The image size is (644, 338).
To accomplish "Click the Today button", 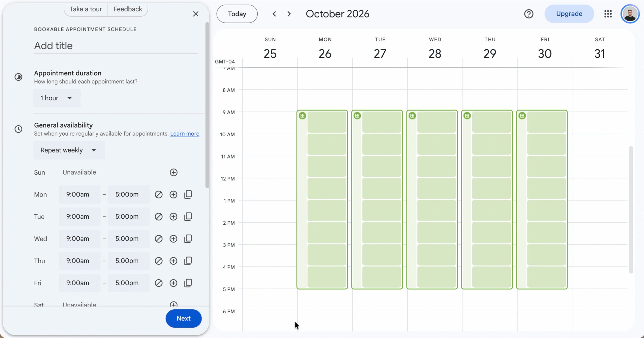I will pyautogui.click(x=237, y=14).
